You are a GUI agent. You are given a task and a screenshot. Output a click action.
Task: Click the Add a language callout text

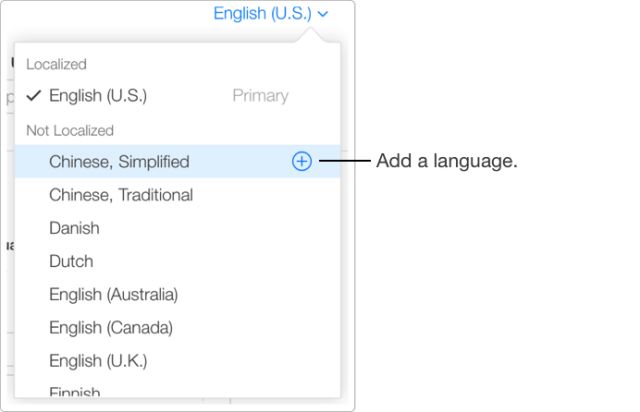point(447,161)
